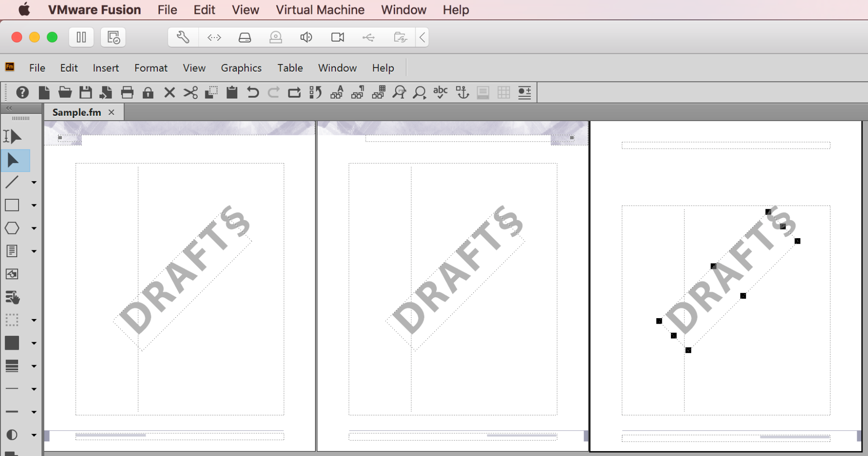Create a new document via toolbar icon
The image size is (868, 456).
[44, 93]
